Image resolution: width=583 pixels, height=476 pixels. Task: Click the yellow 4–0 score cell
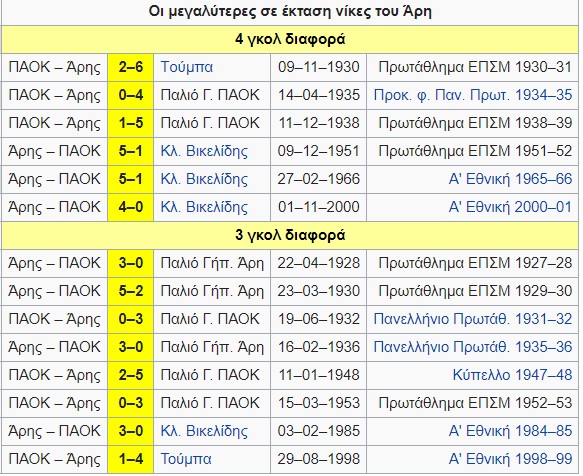(x=131, y=207)
